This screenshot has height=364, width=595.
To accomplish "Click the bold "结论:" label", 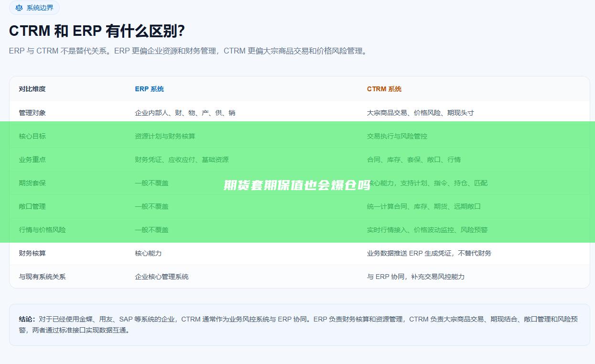I will [x=27, y=319].
